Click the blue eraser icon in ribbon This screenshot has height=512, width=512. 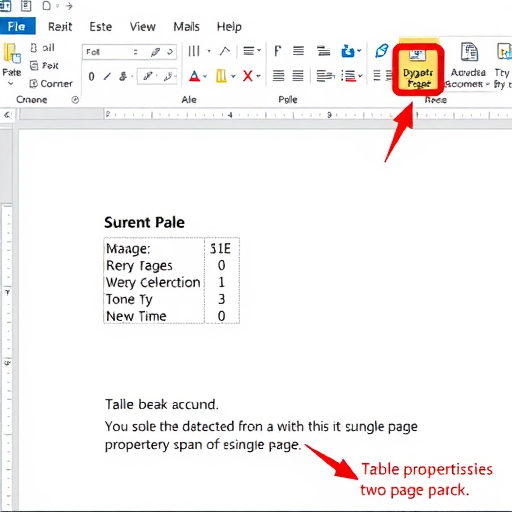tap(382, 51)
